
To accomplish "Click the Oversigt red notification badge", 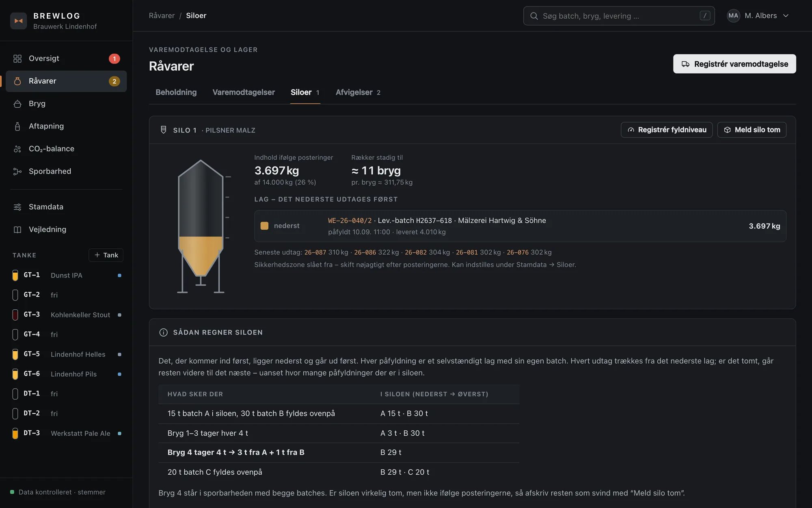I will pyautogui.click(x=114, y=59).
